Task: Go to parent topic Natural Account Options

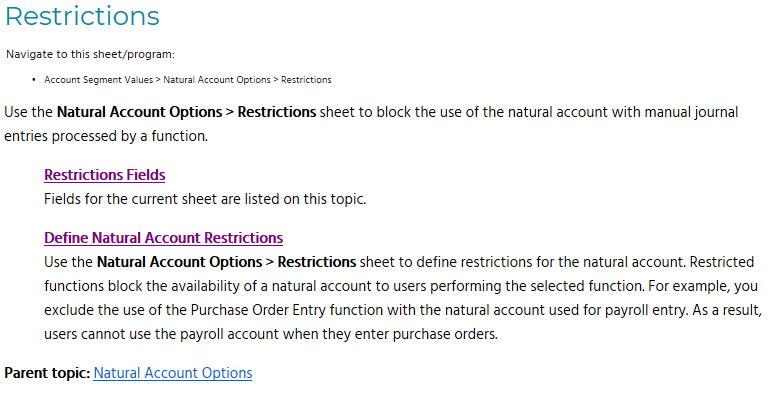Action: coord(173,373)
